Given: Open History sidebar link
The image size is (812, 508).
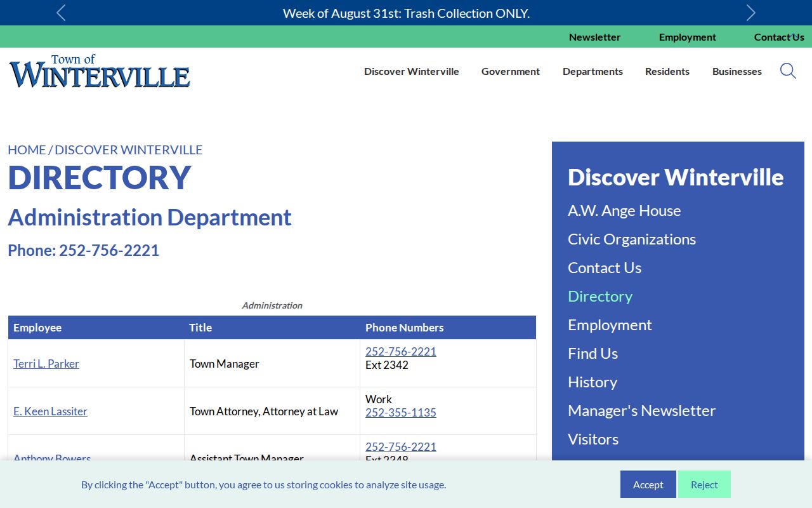Looking at the screenshot, I should [x=593, y=382].
